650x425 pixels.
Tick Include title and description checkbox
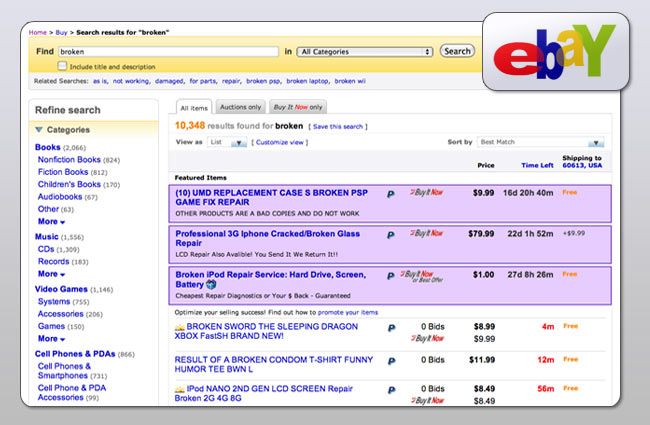coord(62,66)
